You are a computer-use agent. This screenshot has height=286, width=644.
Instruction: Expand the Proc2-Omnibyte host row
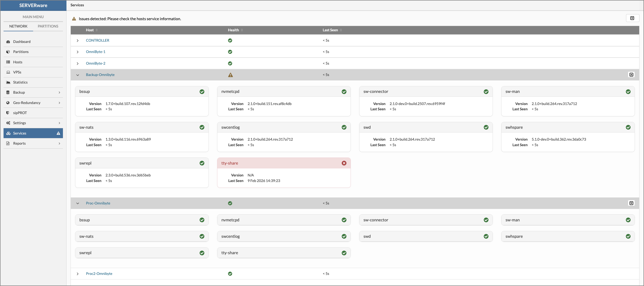pyautogui.click(x=78, y=274)
